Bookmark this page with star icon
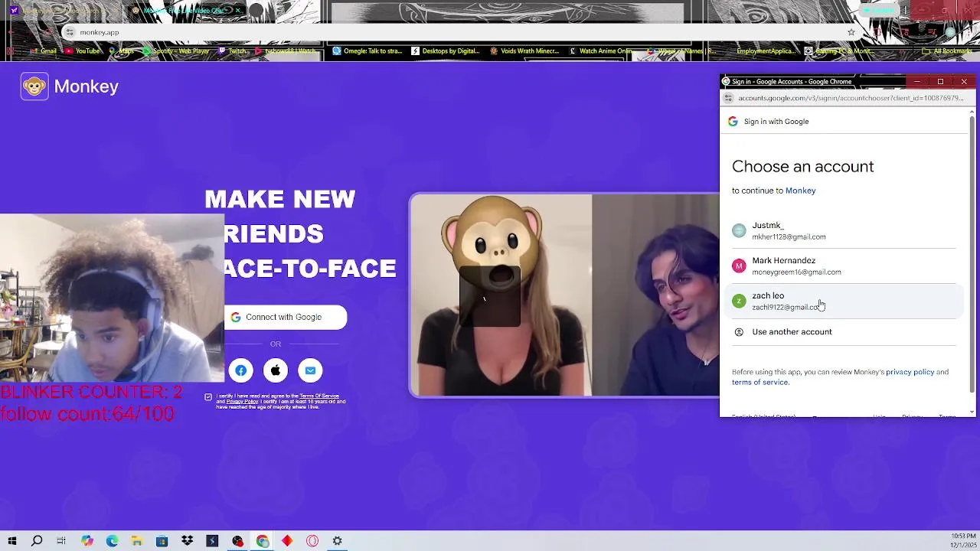980x551 pixels. (x=851, y=32)
